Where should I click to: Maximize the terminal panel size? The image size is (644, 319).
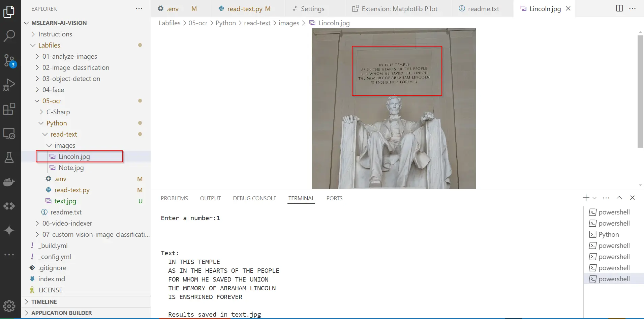(x=619, y=198)
